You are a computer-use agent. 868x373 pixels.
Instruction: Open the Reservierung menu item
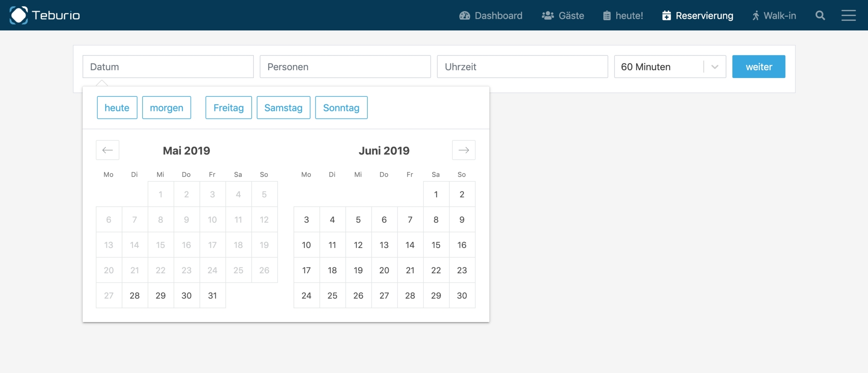[x=698, y=16]
